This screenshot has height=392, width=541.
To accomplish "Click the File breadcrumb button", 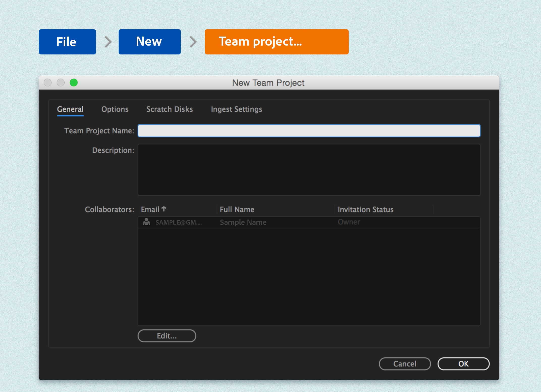I will pyautogui.click(x=67, y=42).
